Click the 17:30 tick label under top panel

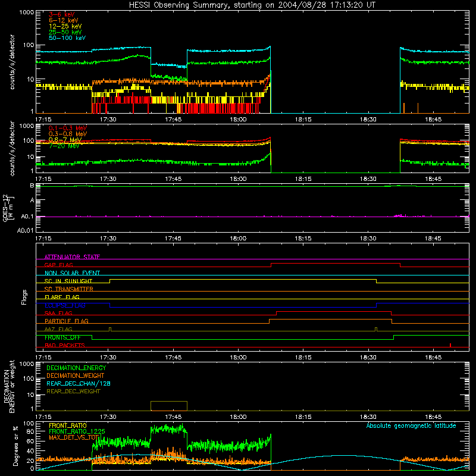(108, 120)
